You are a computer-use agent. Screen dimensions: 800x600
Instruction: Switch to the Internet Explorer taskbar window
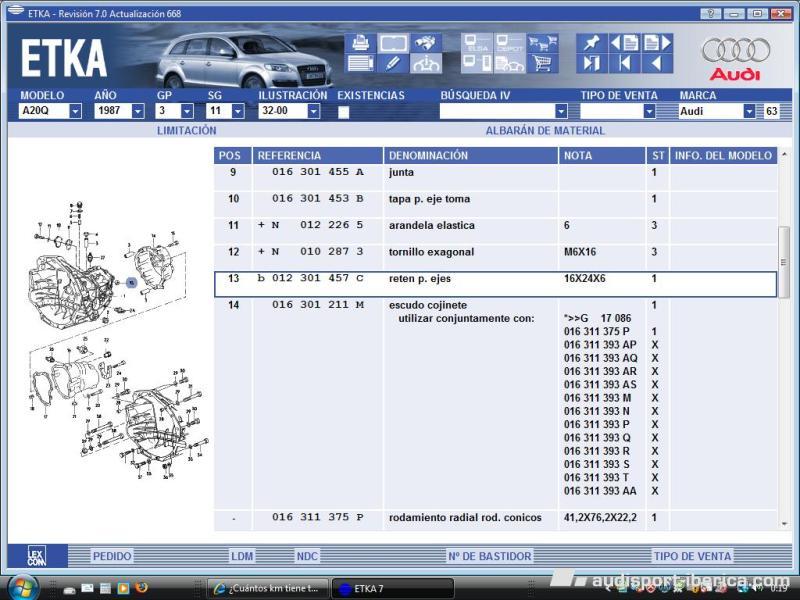click(268, 589)
